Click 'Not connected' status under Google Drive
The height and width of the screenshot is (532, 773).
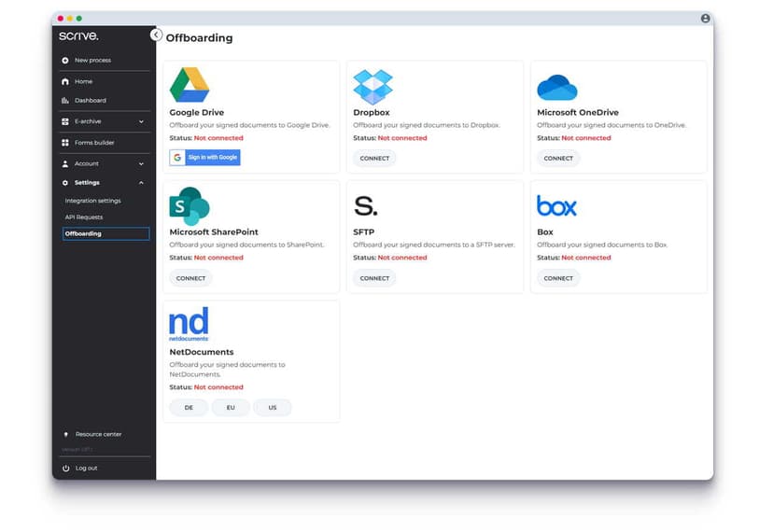coord(218,138)
